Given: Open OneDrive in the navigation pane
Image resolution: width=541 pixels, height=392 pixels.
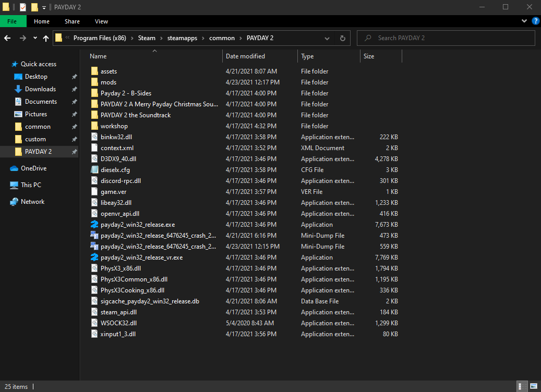Looking at the screenshot, I should point(33,168).
